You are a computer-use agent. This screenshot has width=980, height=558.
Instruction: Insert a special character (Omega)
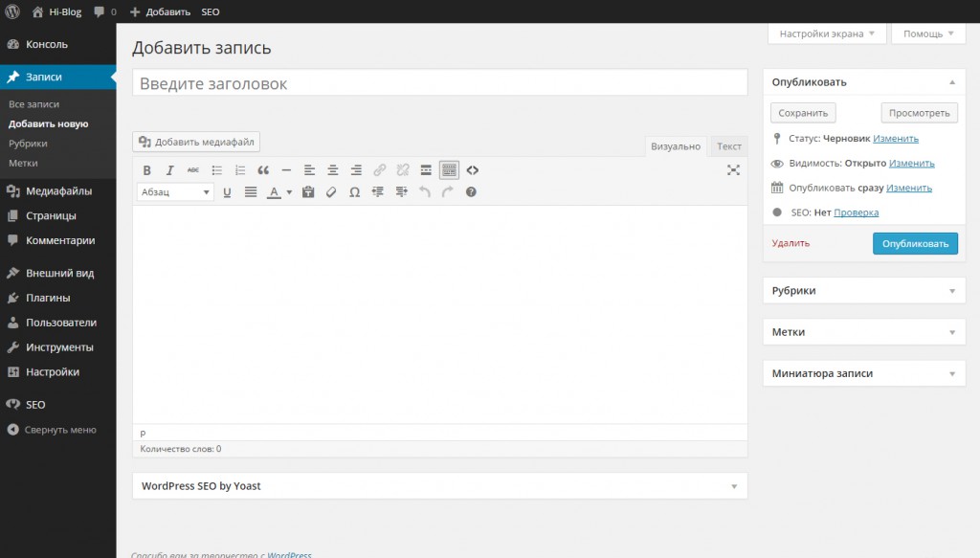pos(354,191)
